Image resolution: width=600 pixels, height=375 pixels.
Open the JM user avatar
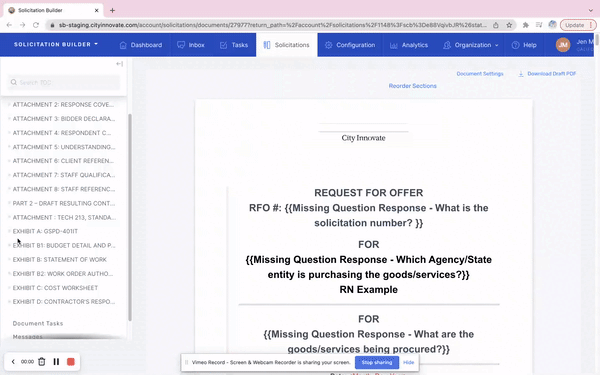[563, 45]
